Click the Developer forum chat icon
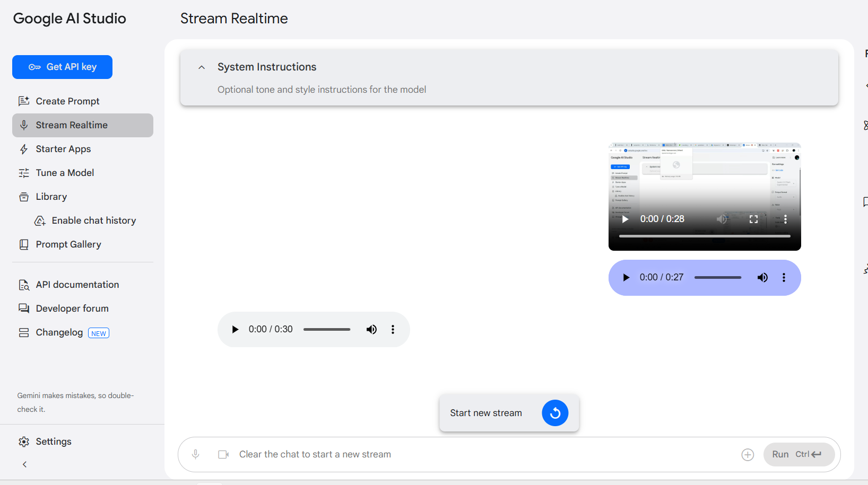The image size is (868, 485). pos(24,308)
